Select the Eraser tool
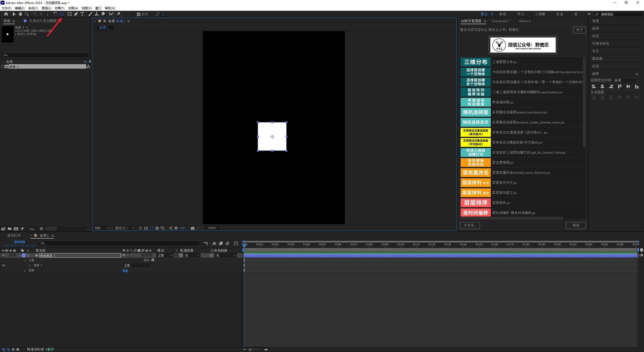Screen dimensions: 644x352 click(x=103, y=14)
